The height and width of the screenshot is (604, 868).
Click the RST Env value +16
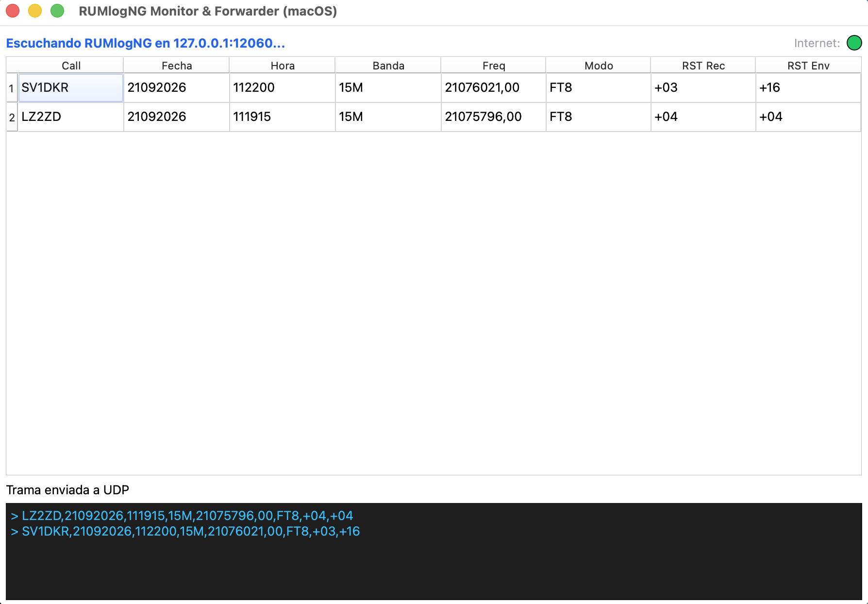pos(808,88)
